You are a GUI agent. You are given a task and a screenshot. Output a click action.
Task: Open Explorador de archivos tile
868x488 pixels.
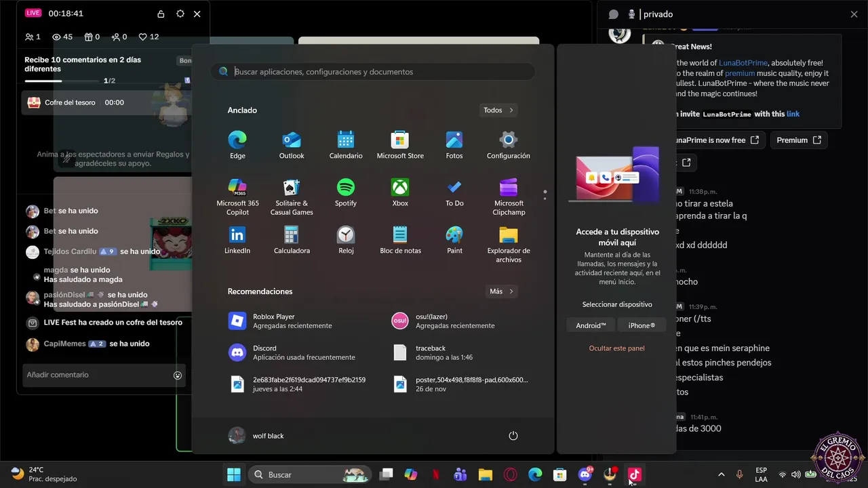(x=509, y=244)
